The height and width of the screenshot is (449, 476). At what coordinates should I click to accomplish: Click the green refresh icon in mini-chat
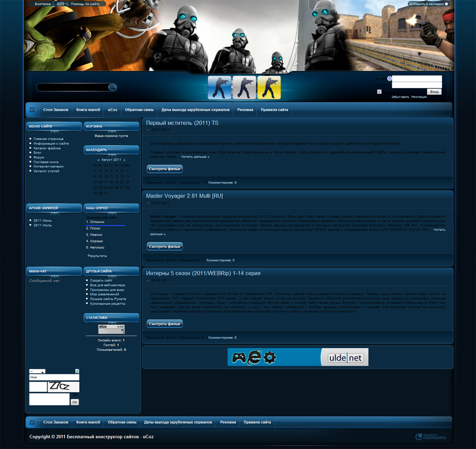[77, 371]
